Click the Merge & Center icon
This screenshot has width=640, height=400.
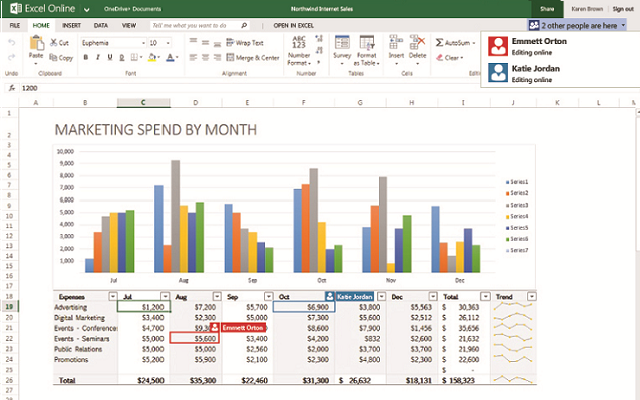click(230, 58)
